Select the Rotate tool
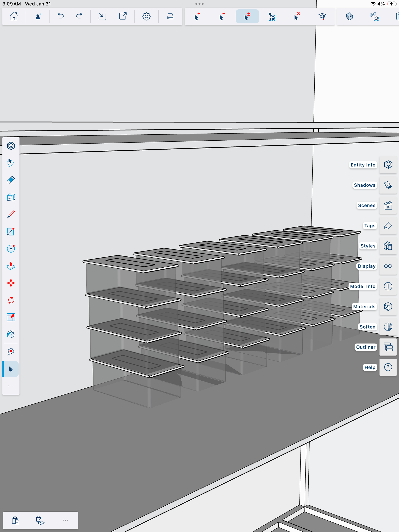 click(x=11, y=300)
